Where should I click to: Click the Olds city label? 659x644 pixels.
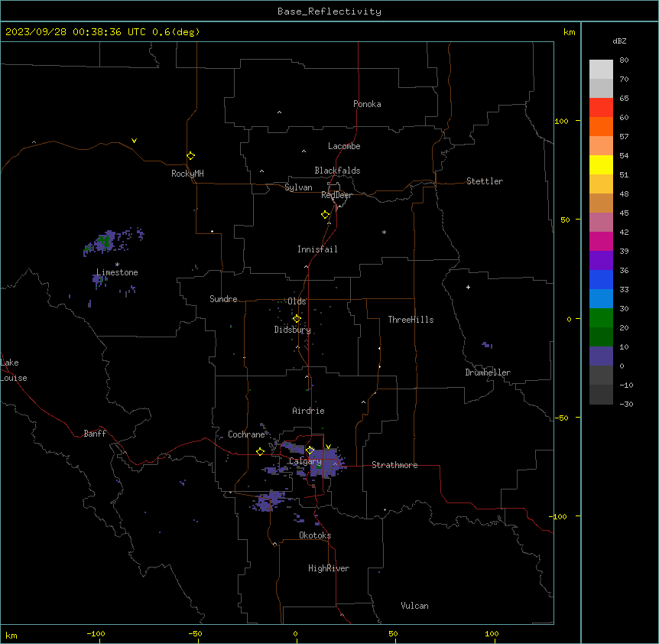(x=297, y=301)
